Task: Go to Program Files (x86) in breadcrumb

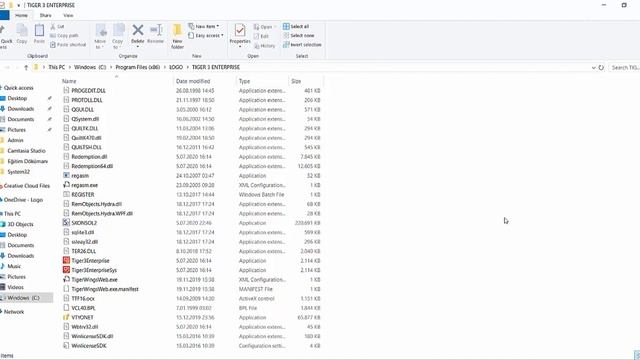Action: [x=138, y=67]
